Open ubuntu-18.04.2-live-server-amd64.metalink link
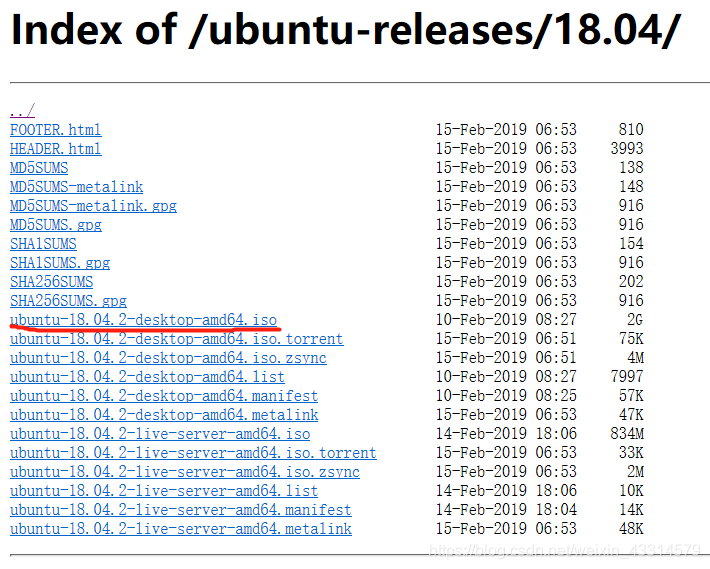Image resolution: width=710 pixels, height=569 pixels. 181,529
